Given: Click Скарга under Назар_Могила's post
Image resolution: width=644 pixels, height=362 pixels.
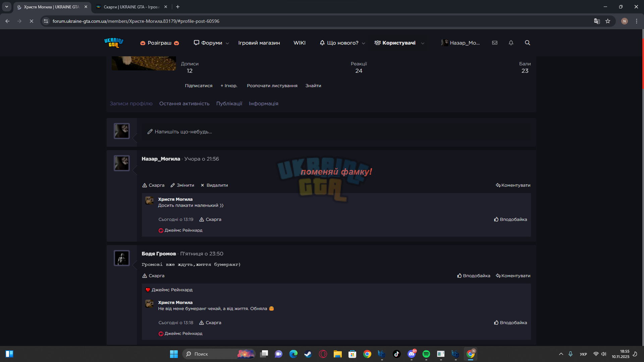Looking at the screenshot, I should [153, 185].
